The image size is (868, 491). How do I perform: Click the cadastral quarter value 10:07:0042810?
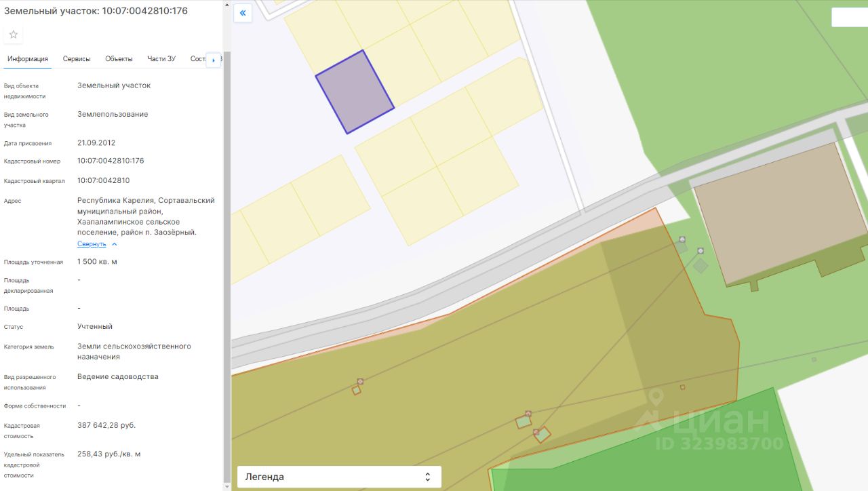click(104, 180)
